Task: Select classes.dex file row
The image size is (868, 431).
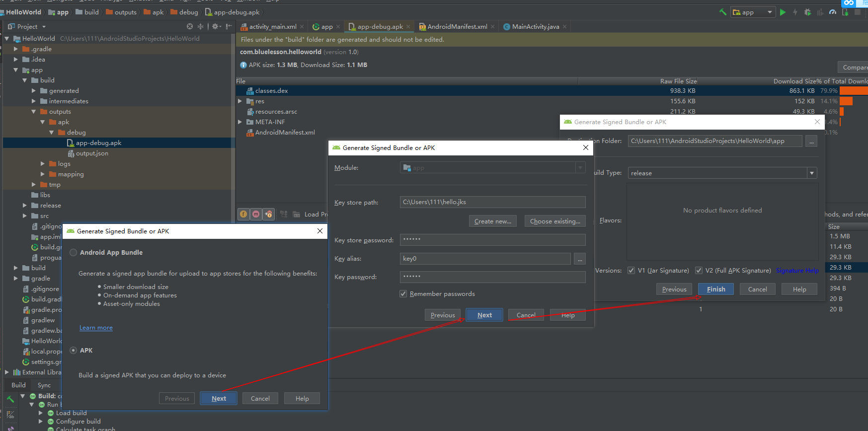Action: coord(552,91)
